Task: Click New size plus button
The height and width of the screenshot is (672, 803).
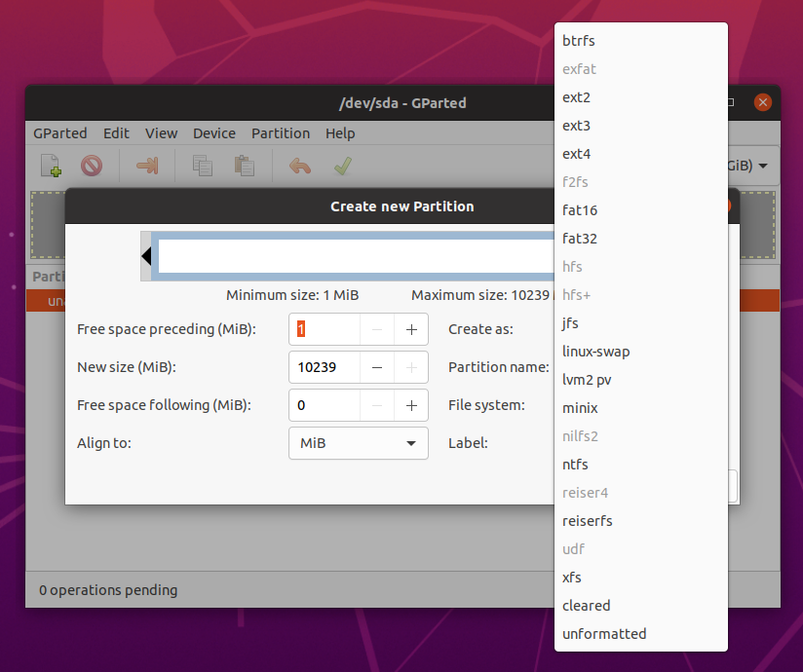Action: [411, 367]
